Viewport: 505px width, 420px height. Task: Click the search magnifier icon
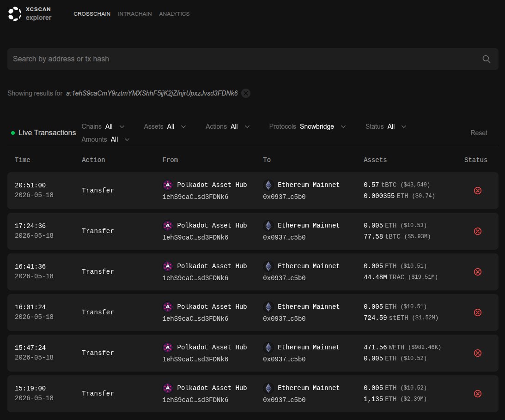pos(487,59)
